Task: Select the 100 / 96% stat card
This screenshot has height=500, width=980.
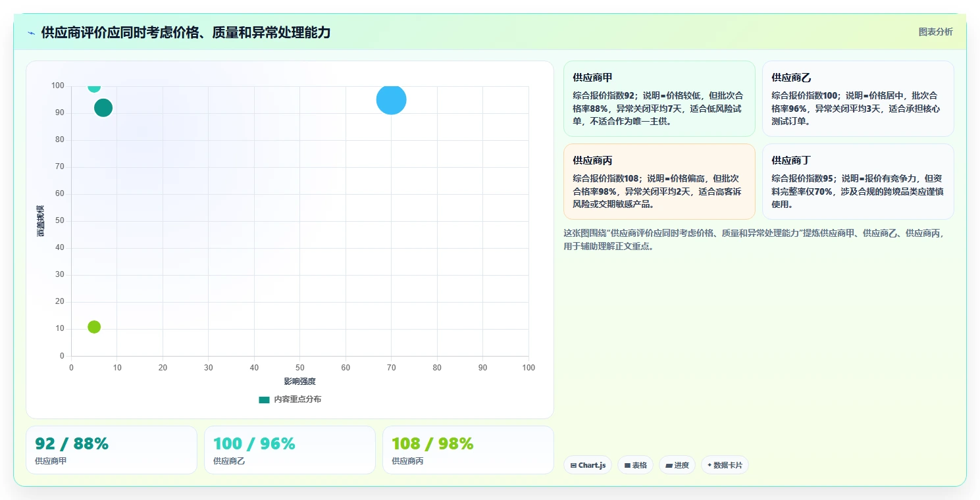Action: [x=290, y=450]
